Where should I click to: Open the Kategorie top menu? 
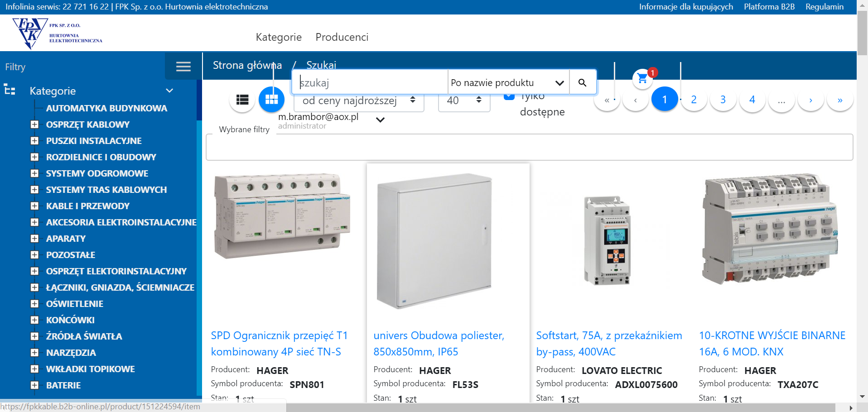point(279,37)
